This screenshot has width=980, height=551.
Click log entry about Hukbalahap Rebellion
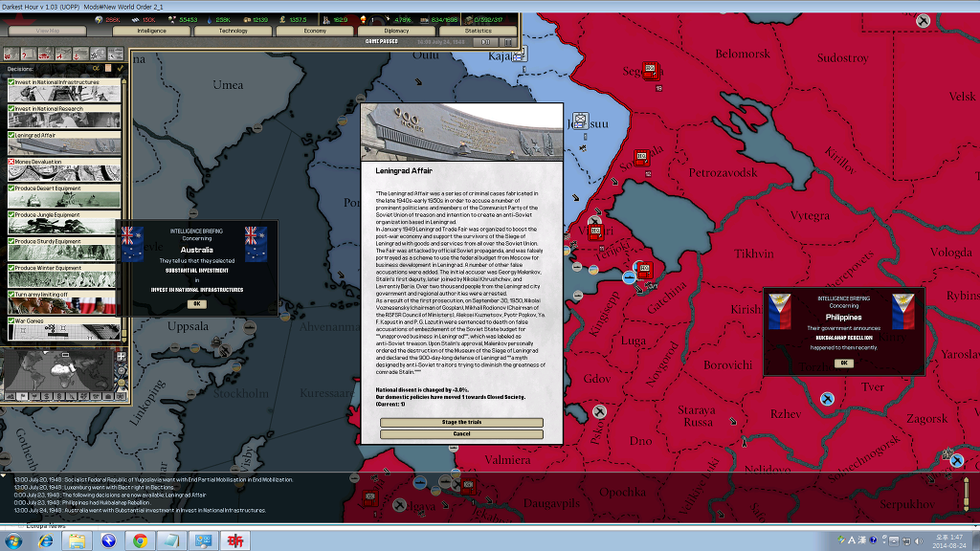[x=82, y=503]
